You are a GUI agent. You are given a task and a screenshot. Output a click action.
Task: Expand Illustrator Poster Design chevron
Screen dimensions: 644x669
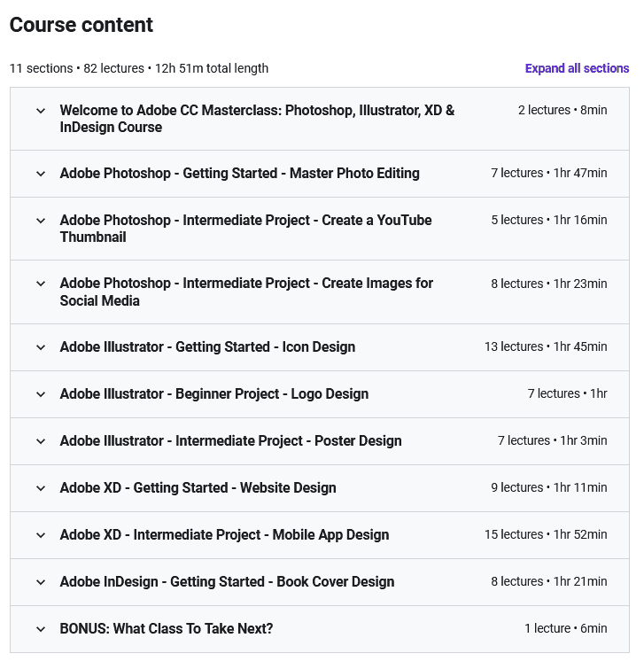pos(41,441)
